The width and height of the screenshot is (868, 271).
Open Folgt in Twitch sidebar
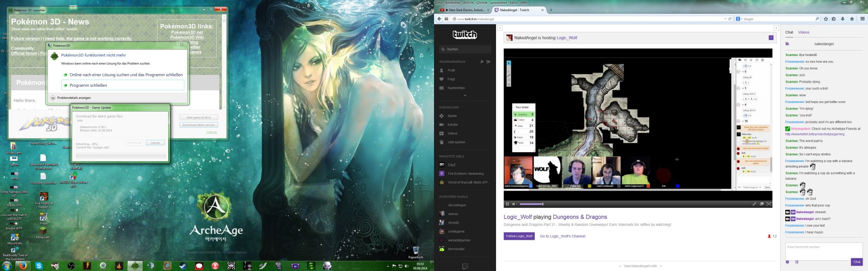click(x=451, y=79)
